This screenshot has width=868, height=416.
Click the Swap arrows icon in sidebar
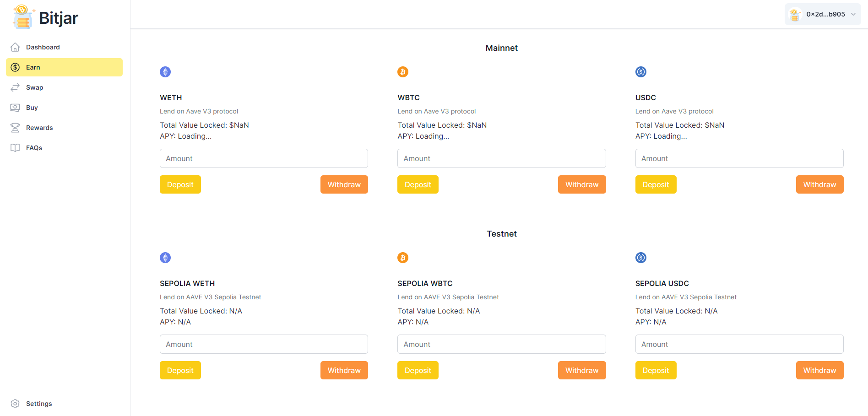coord(15,87)
